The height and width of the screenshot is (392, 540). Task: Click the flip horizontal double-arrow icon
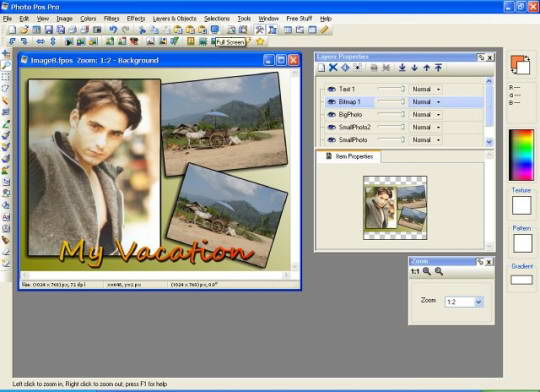pos(40,42)
